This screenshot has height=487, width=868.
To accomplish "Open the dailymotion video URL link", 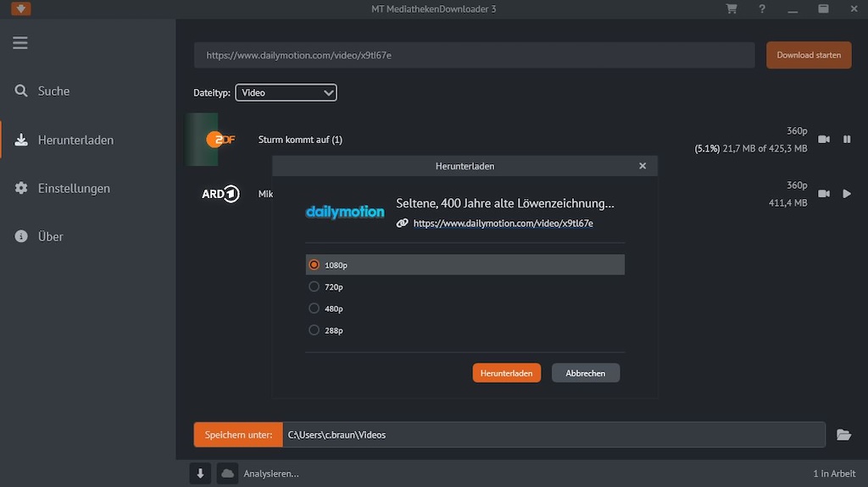I will pos(503,224).
